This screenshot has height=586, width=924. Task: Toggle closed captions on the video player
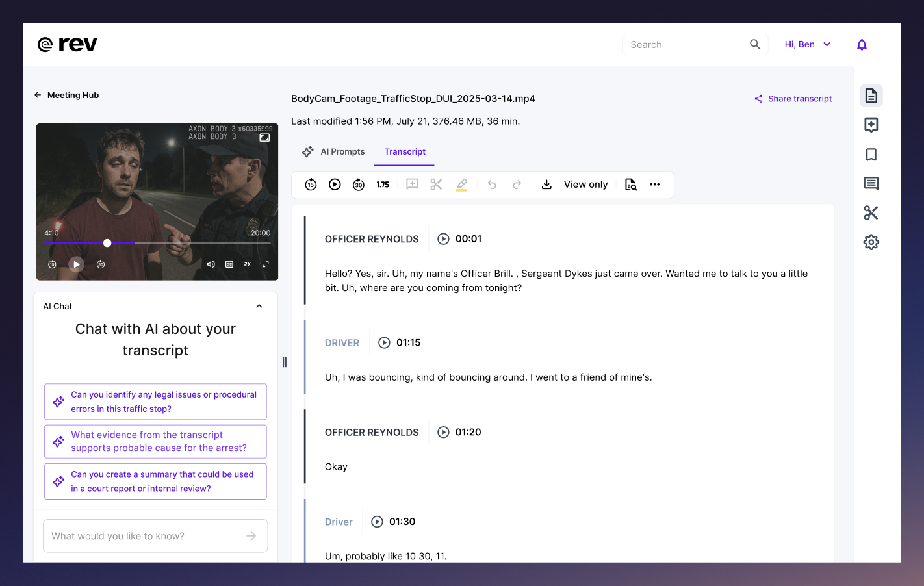click(229, 264)
